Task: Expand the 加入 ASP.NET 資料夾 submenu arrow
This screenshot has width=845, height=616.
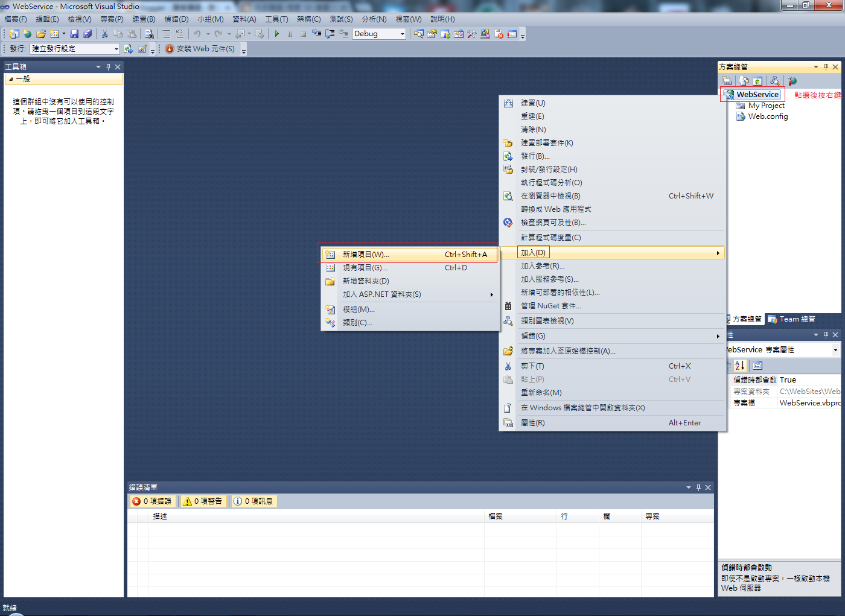Action: (492, 294)
